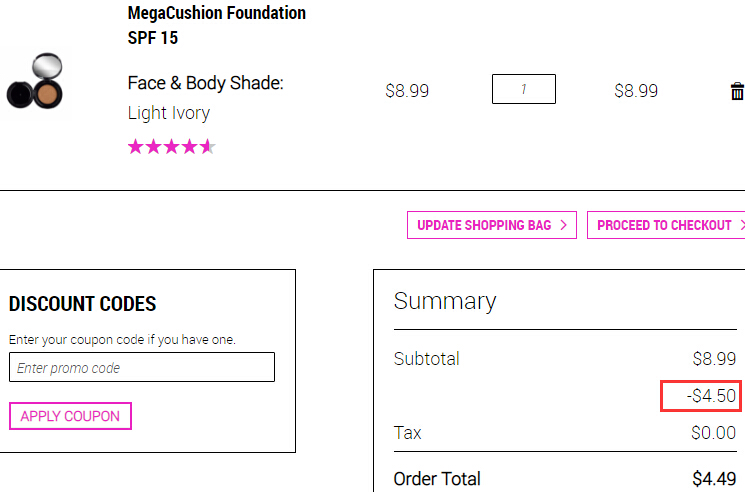Click the MegaCushion Foundation SPF 15 title
This screenshot has height=492, width=745.
tap(217, 25)
